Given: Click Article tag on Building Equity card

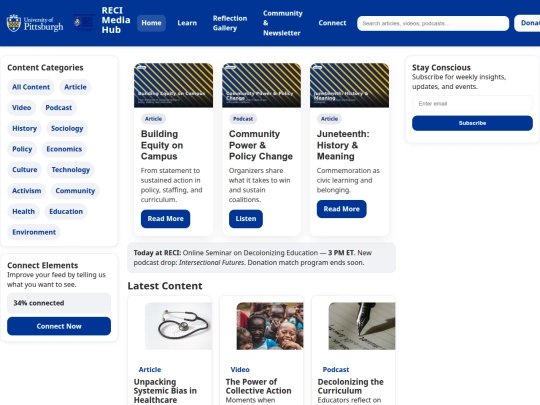Looking at the screenshot, I should 153,119.
